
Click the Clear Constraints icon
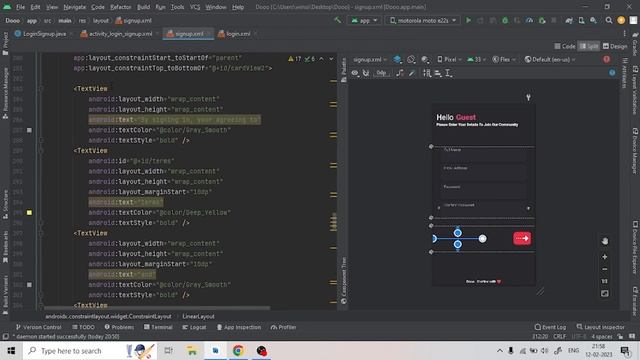(x=400, y=73)
